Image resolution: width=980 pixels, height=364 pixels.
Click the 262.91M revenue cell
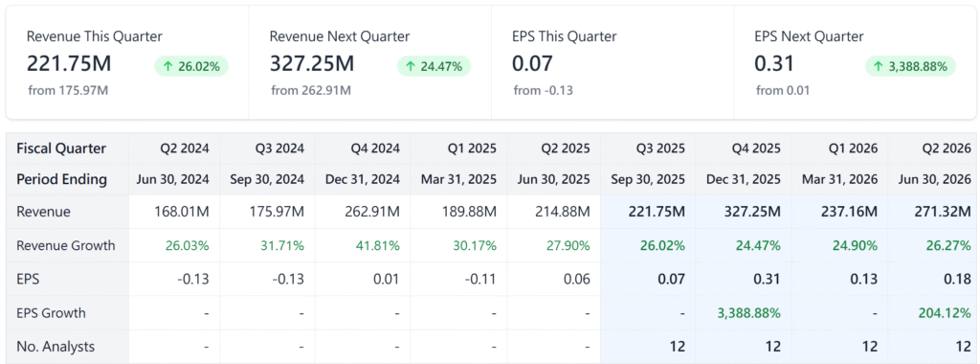click(x=372, y=212)
